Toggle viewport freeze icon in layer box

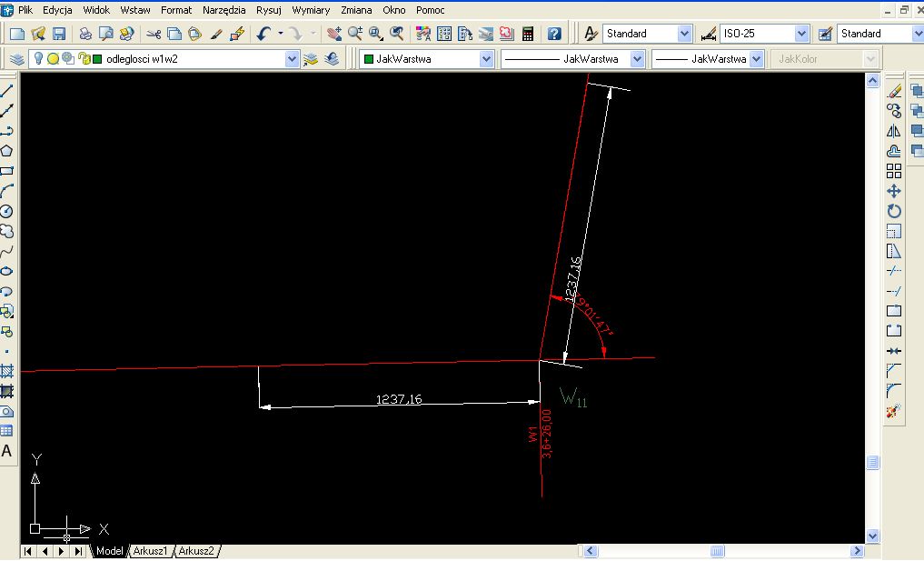[68, 58]
